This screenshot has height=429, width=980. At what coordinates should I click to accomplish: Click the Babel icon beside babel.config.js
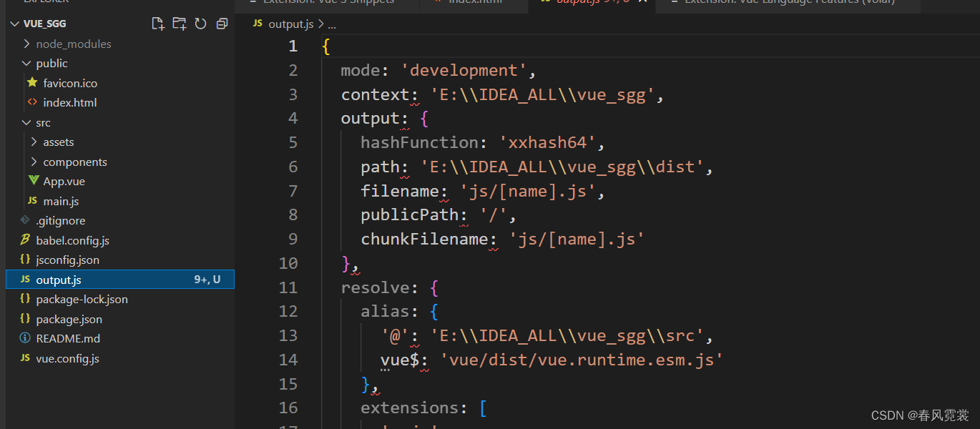click(25, 240)
